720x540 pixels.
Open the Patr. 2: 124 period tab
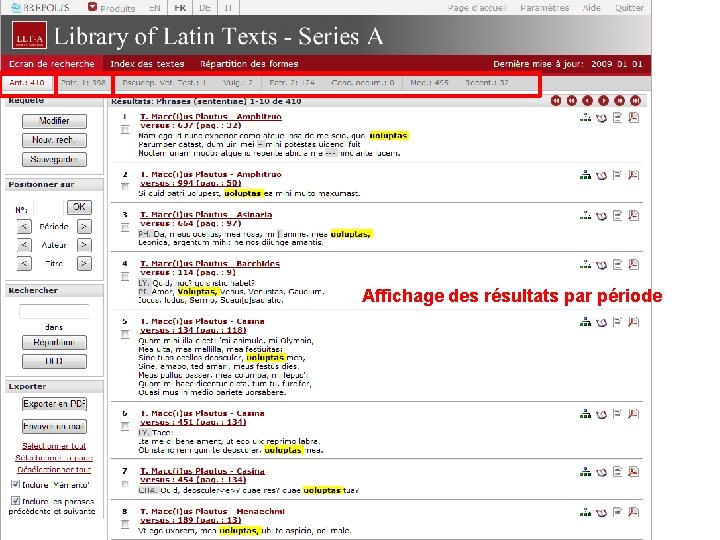(x=292, y=83)
